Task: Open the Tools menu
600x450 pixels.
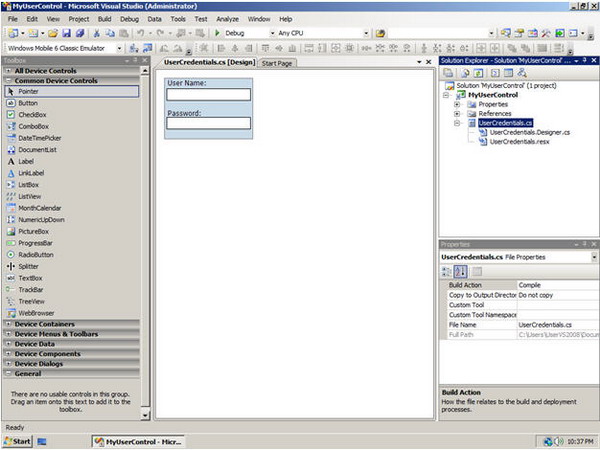Action: [178, 19]
